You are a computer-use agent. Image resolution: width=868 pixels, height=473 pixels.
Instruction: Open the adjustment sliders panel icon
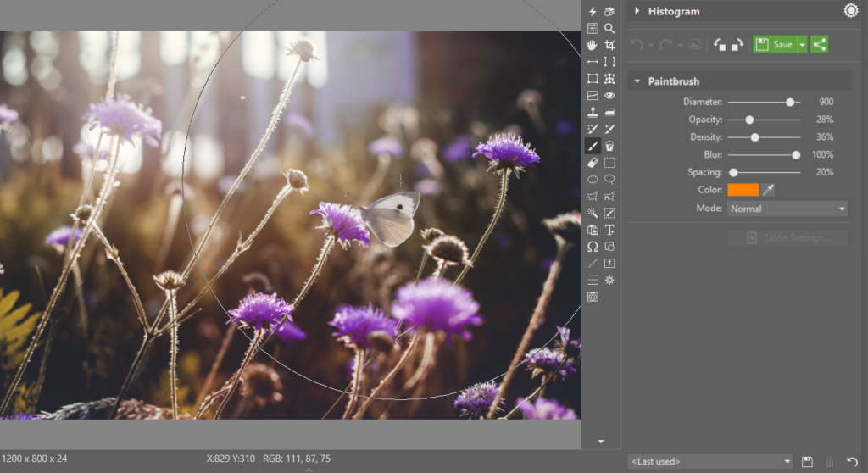coord(593,28)
